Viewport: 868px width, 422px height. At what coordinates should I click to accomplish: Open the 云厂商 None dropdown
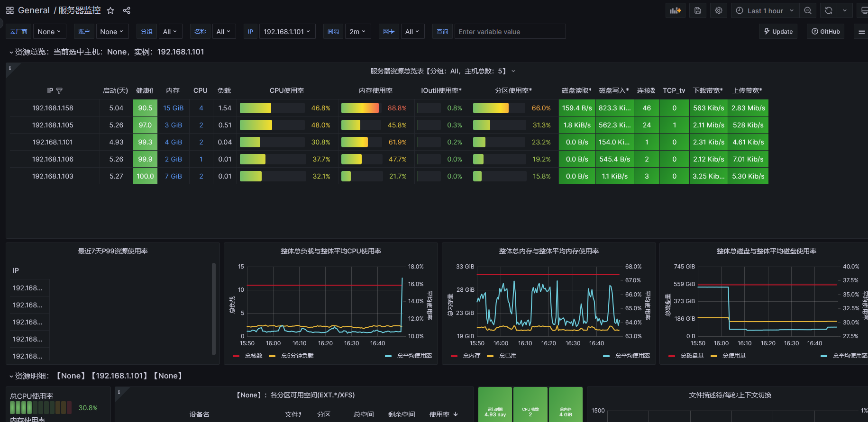point(49,31)
